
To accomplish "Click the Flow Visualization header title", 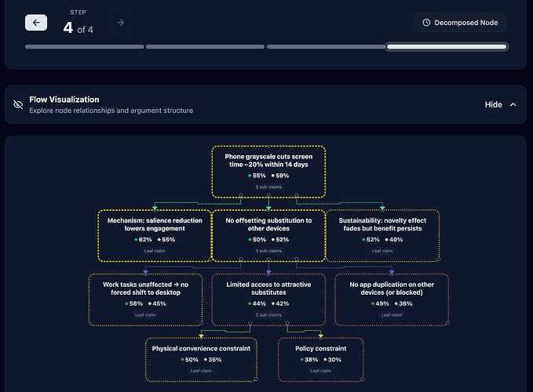I will click(64, 100).
